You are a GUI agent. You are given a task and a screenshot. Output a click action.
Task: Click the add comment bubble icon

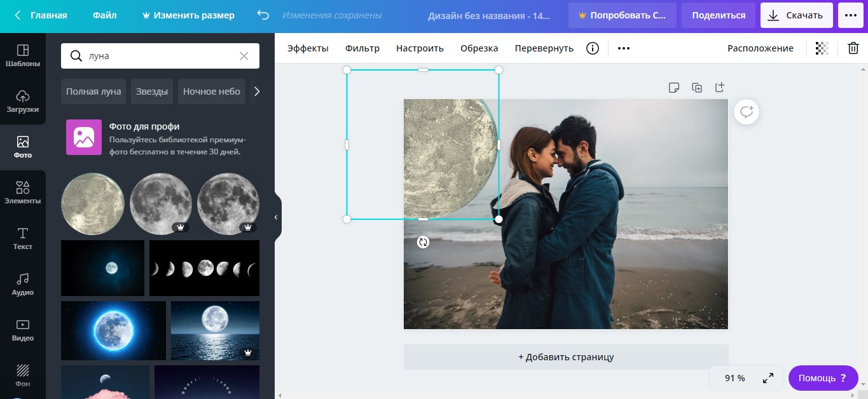tap(747, 112)
